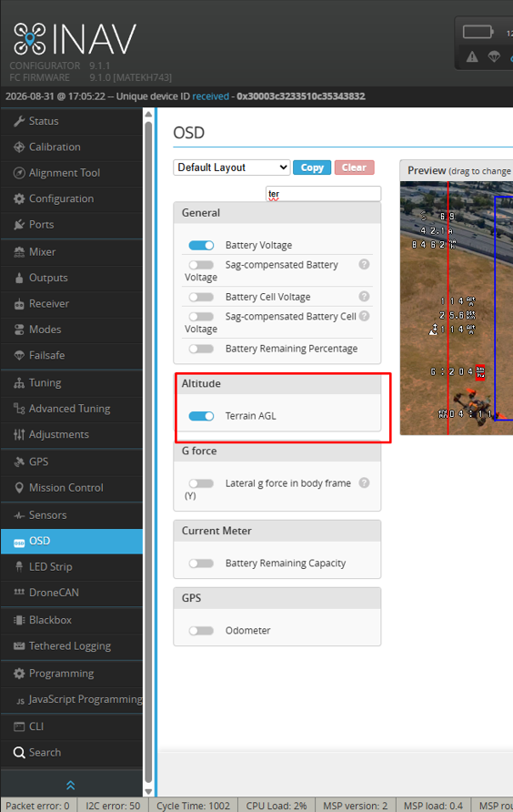This screenshot has height=812, width=513.
Task: Click the Configuration gear icon
Action: pyautogui.click(x=19, y=198)
